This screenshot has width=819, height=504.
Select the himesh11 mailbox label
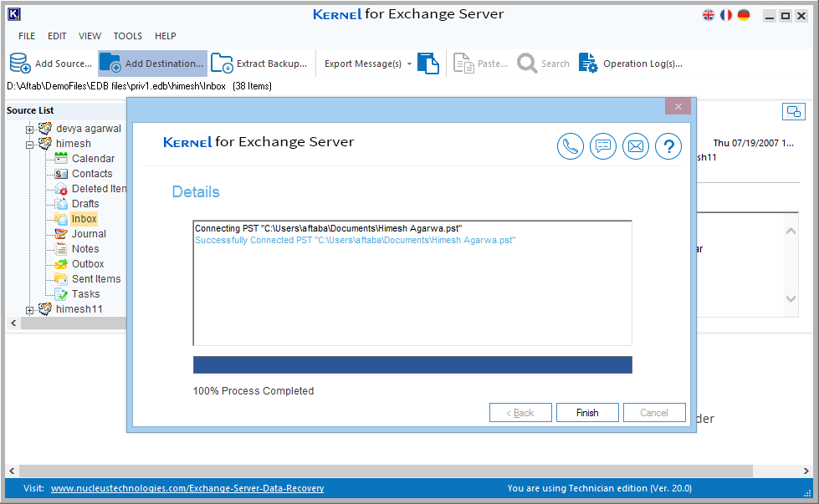click(79, 309)
